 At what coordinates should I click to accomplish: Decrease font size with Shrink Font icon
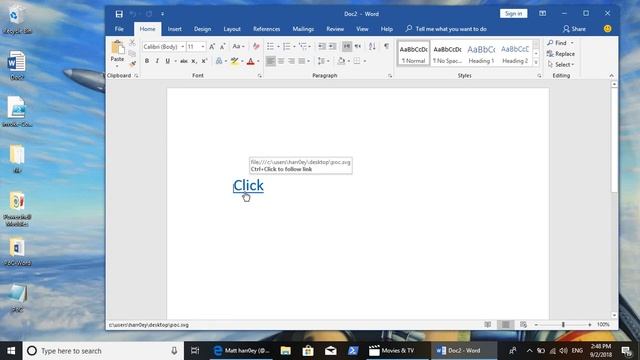pos(222,47)
